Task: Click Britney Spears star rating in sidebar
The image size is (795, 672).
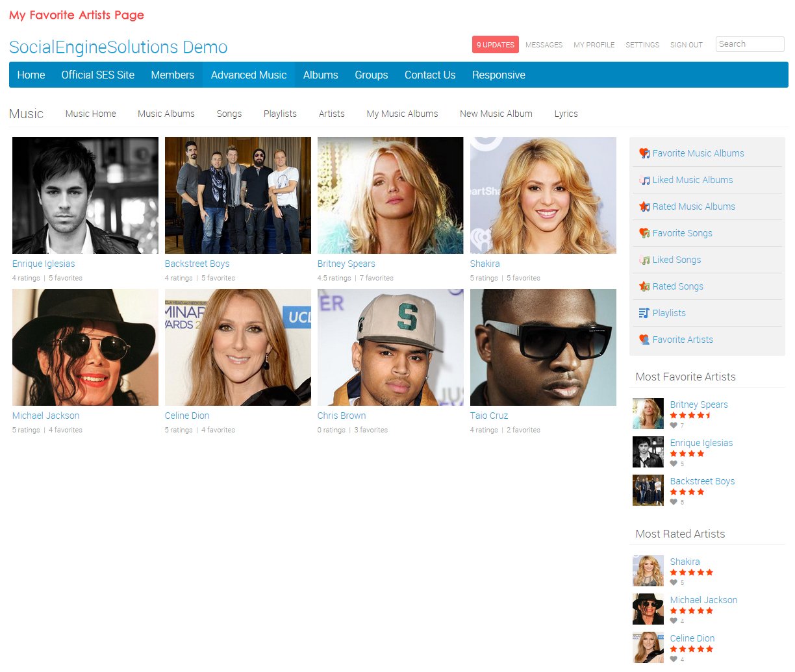Action: coord(690,416)
